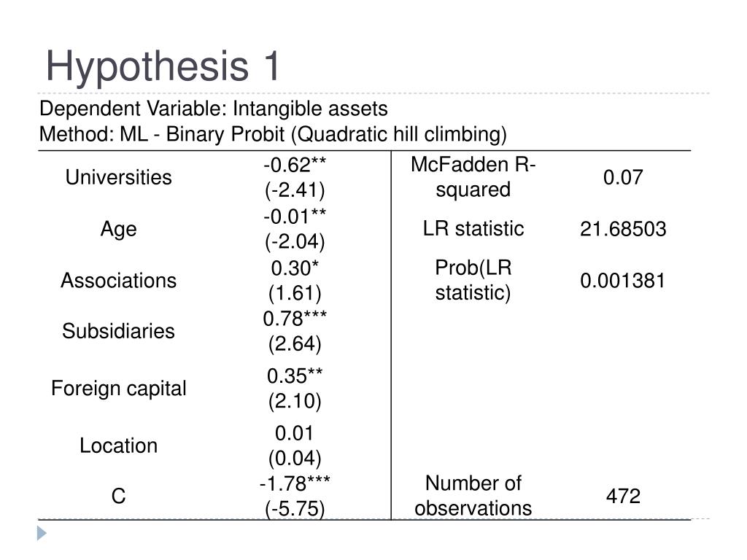Select the Age t-statistic (-2.04)
Viewport: 747px width, 560px height.
point(295,241)
